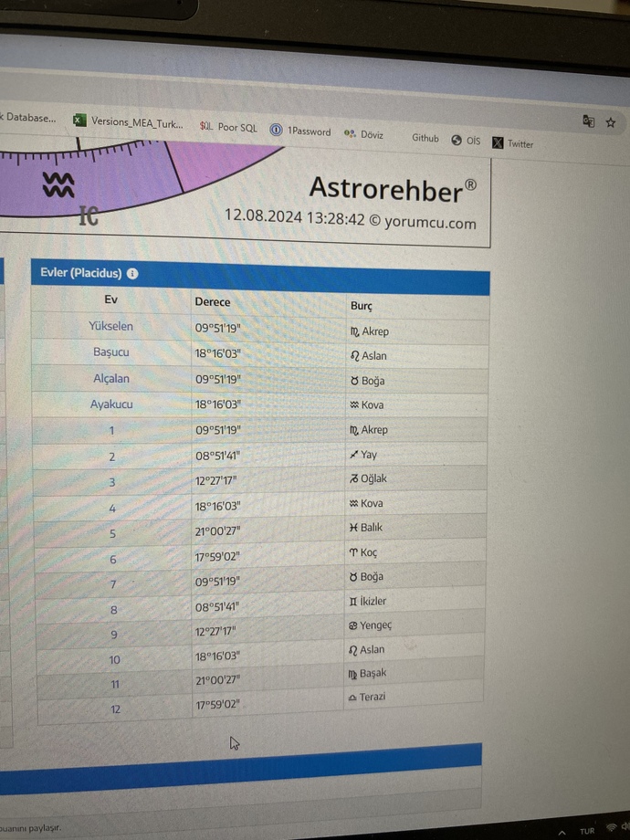Click house number 10 in the Ev column
630x840 pixels.
click(x=115, y=660)
